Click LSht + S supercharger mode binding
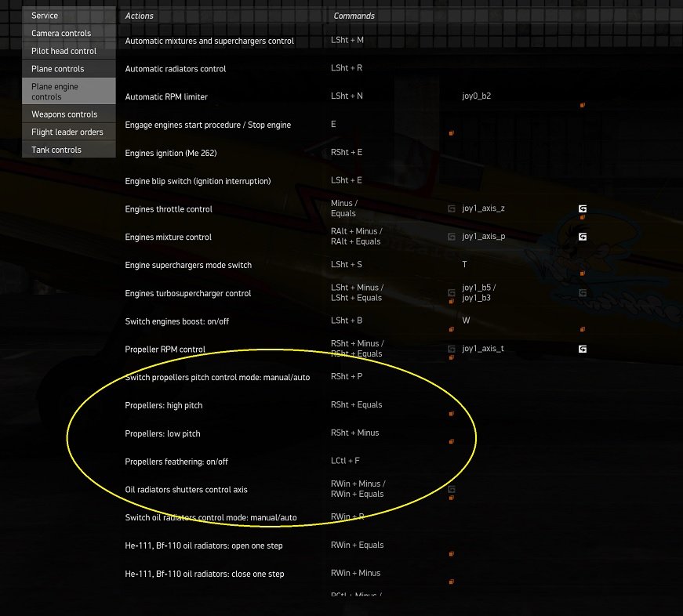683x616 pixels. (x=347, y=264)
